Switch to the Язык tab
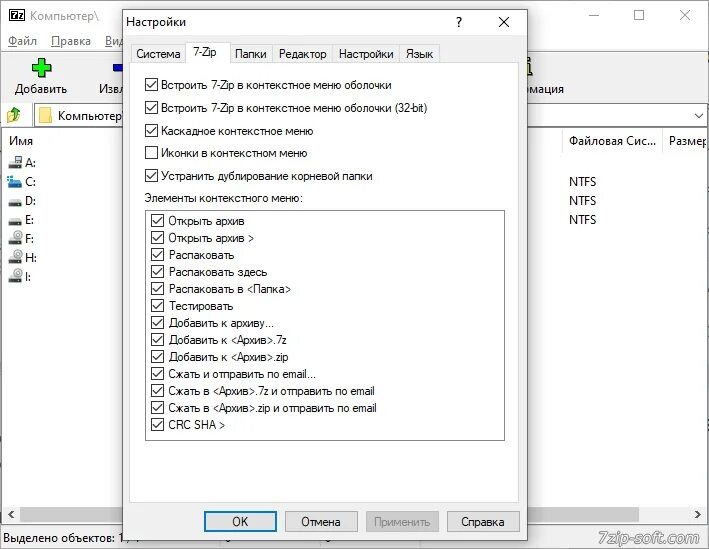This screenshot has width=709, height=549. point(419,54)
